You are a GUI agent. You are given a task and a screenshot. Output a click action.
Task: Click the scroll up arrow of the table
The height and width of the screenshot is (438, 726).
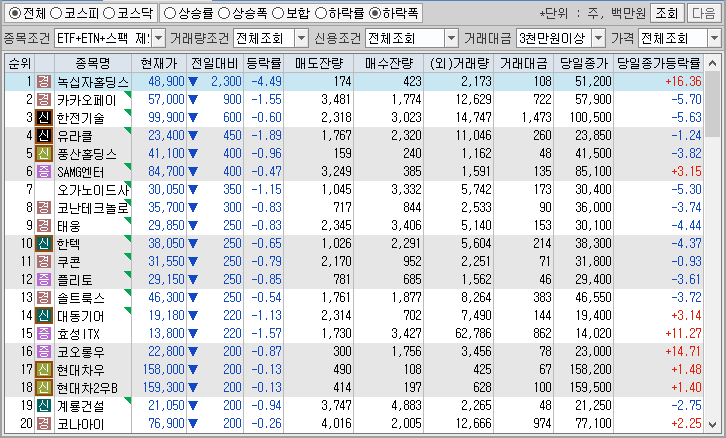[x=712, y=63]
